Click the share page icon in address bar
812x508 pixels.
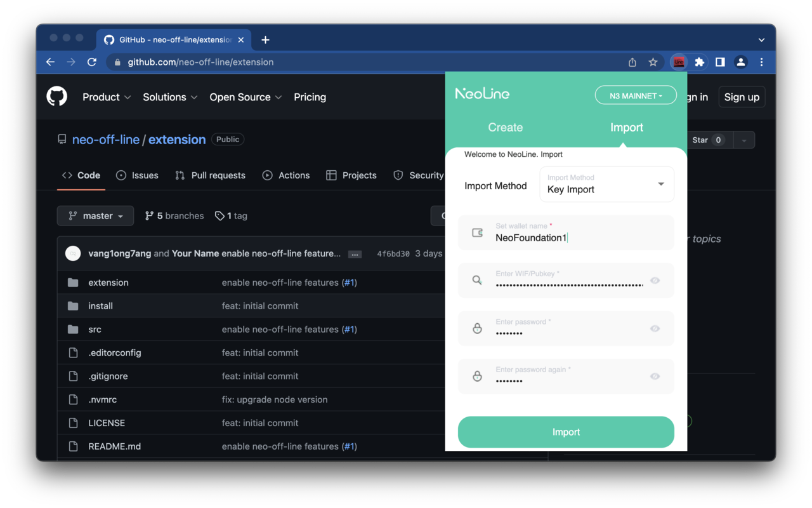632,62
